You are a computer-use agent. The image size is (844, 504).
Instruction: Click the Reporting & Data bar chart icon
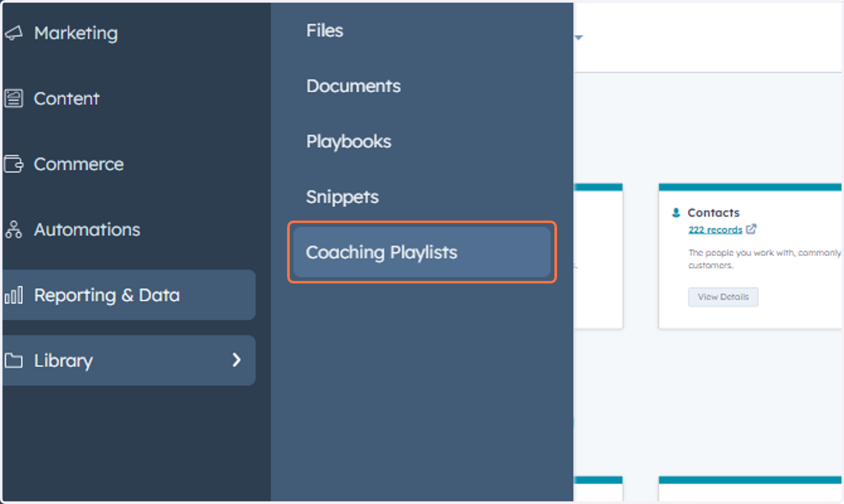click(13, 295)
